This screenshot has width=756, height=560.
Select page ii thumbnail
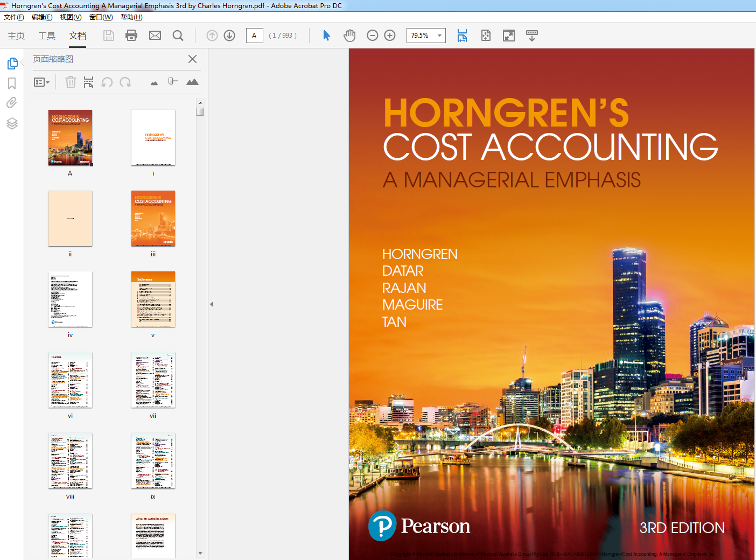pyautogui.click(x=70, y=219)
